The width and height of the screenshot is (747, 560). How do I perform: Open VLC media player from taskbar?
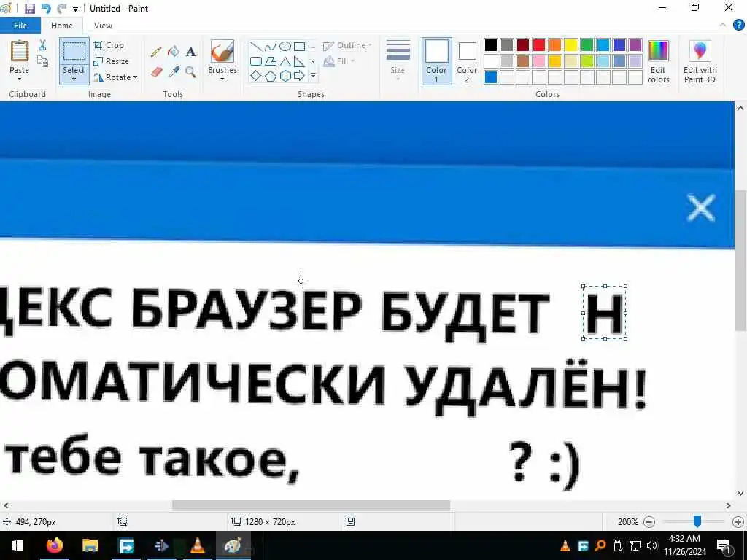pyautogui.click(x=197, y=545)
